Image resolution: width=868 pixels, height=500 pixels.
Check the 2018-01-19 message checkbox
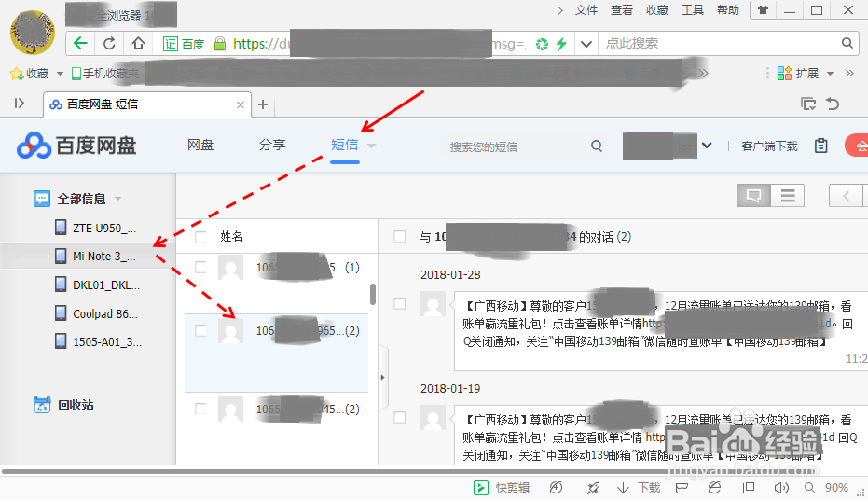[x=399, y=418]
